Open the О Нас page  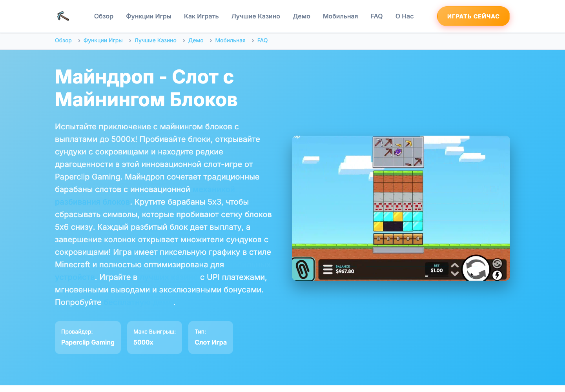405,16
